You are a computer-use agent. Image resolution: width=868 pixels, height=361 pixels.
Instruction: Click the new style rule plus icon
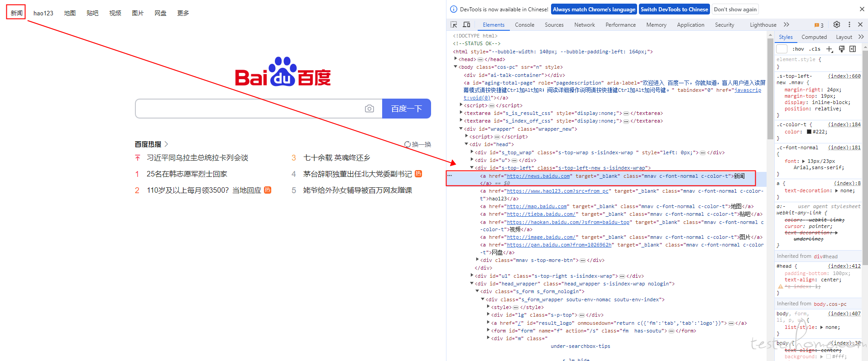pyautogui.click(x=830, y=49)
